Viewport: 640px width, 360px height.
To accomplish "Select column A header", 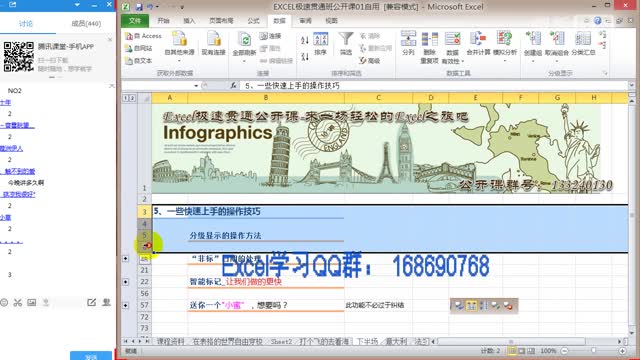I will pos(169,98).
